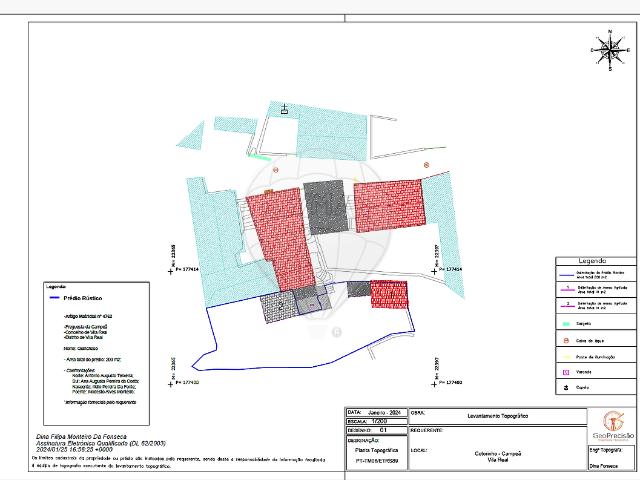Click the 'Legenda' title of the right legend
Image resolution: width=640 pixels, height=480 pixels.
pyautogui.click(x=592, y=261)
